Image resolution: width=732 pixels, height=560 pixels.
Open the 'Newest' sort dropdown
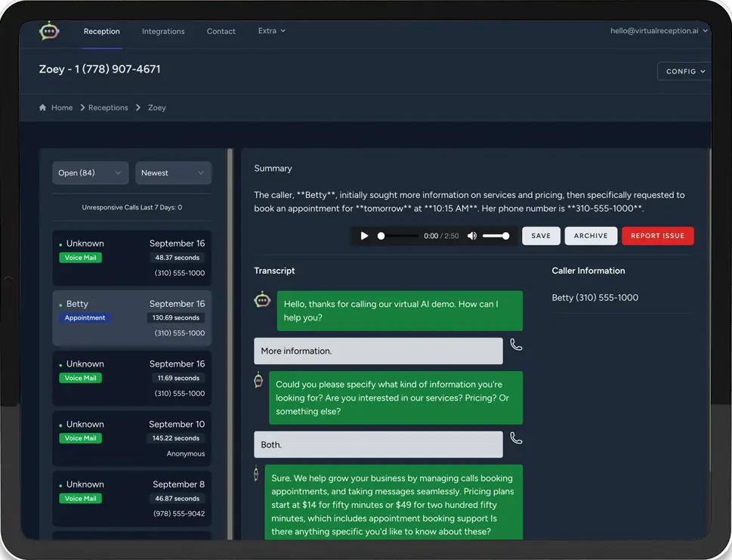pyautogui.click(x=173, y=172)
